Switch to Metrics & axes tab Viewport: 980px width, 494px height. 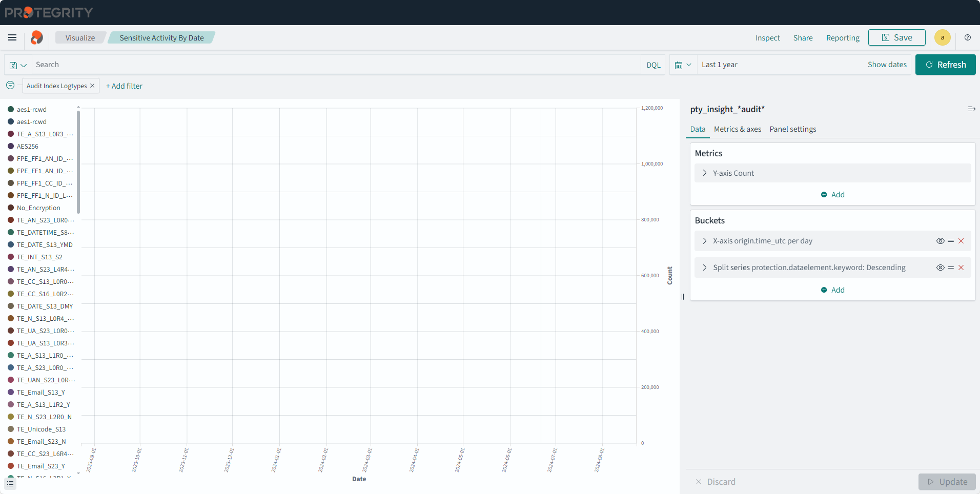tap(738, 129)
